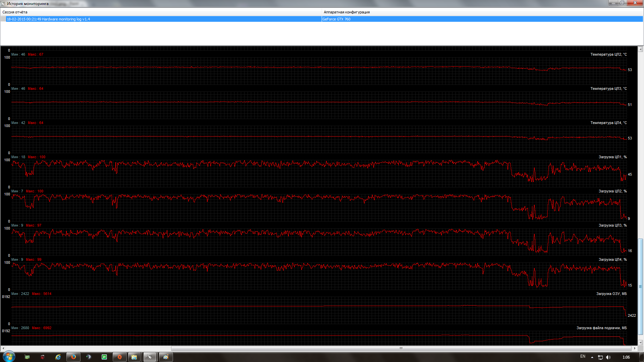The image size is (644, 362).
Task: Click the green graphics card taskbar icon
Action: pyautogui.click(x=27, y=357)
